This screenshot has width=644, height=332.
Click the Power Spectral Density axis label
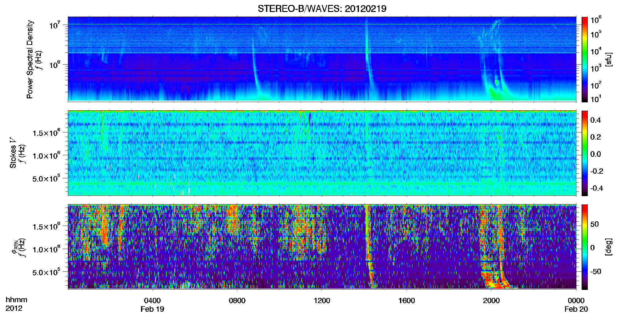coord(30,59)
